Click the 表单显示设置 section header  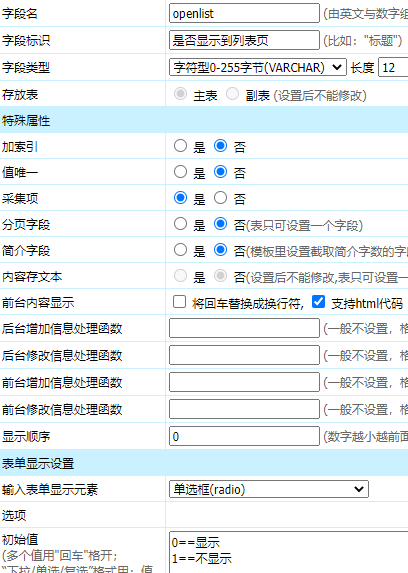(204, 463)
